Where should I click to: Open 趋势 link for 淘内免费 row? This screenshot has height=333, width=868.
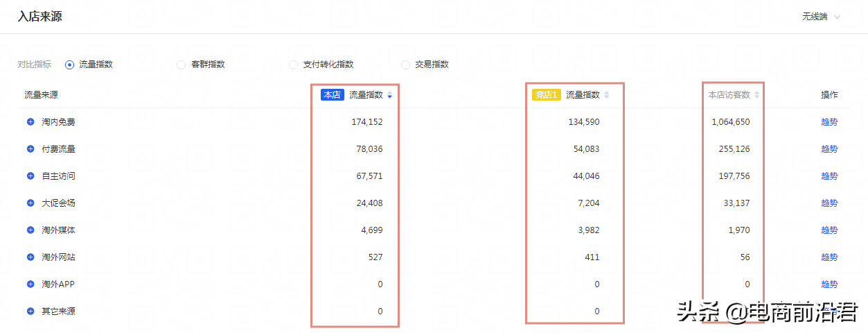pos(829,122)
